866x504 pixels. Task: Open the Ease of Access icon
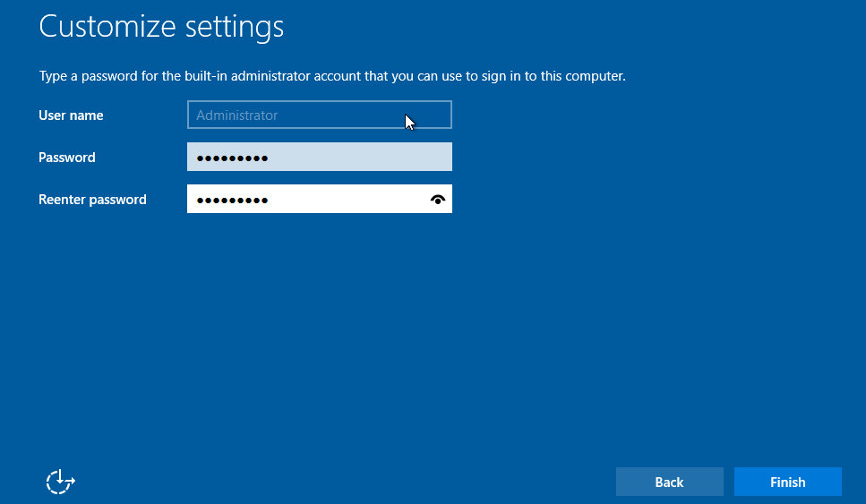[60, 482]
